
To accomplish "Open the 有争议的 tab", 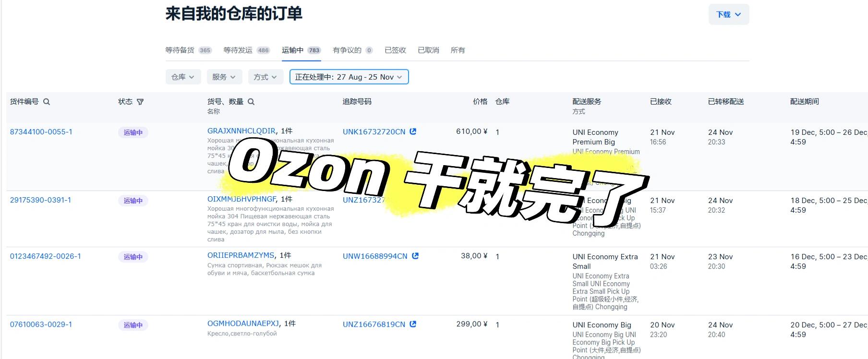I will 352,50.
